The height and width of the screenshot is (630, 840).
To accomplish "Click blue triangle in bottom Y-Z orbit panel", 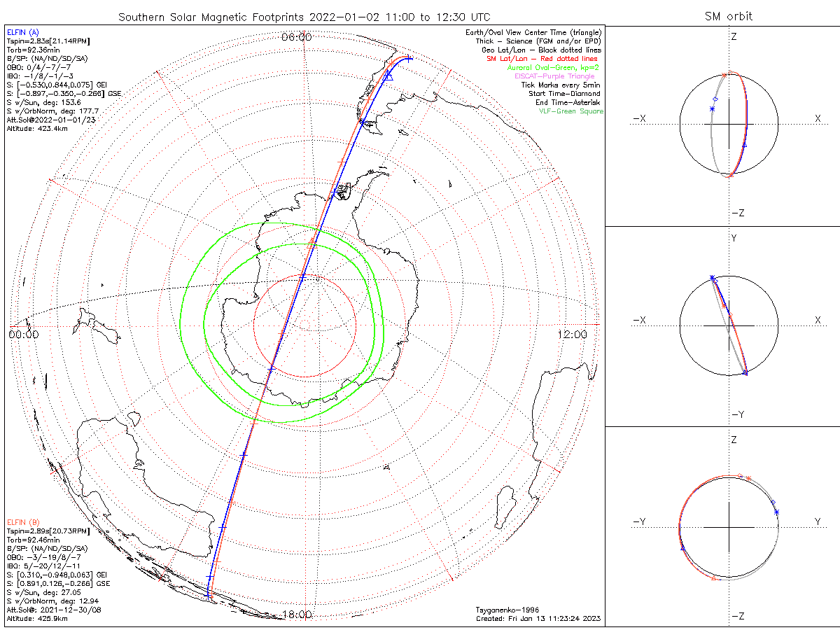I will (x=682, y=547).
